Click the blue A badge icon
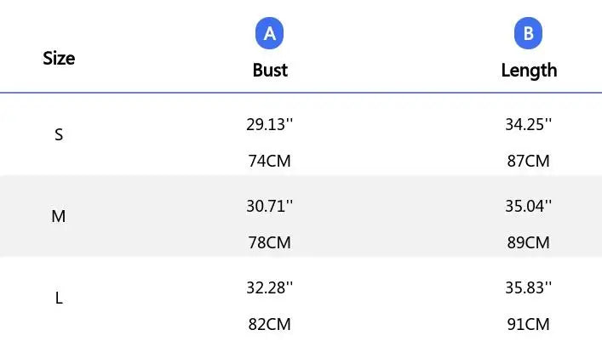602x364 pixels. click(270, 34)
